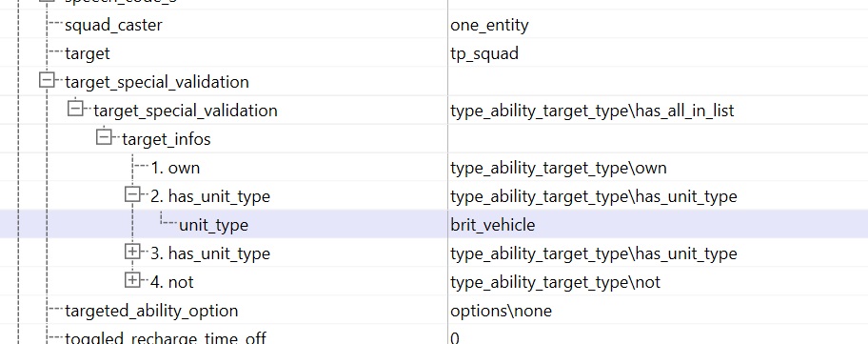
Task: Collapse the nested target_special_validation node
Action: [x=75, y=110]
